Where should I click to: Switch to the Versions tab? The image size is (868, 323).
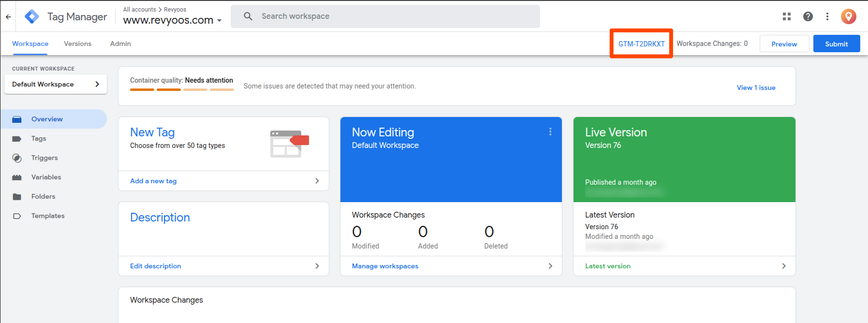[77, 44]
